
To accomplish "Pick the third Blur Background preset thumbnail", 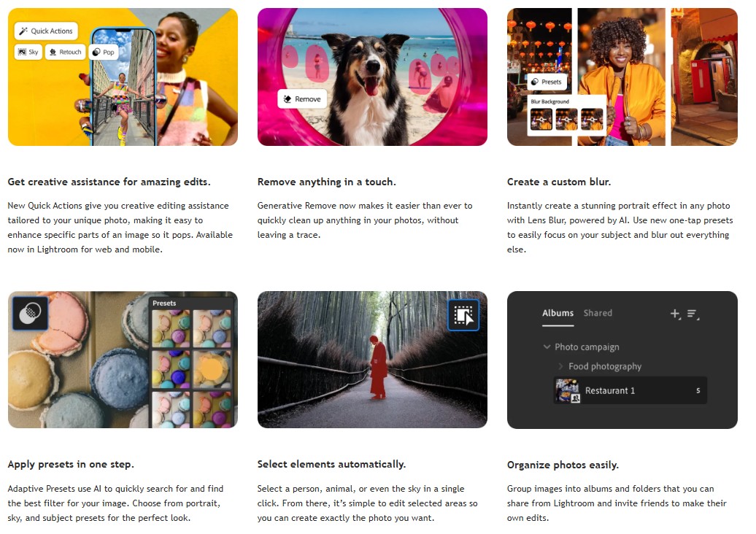I will (x=592, y=120).
